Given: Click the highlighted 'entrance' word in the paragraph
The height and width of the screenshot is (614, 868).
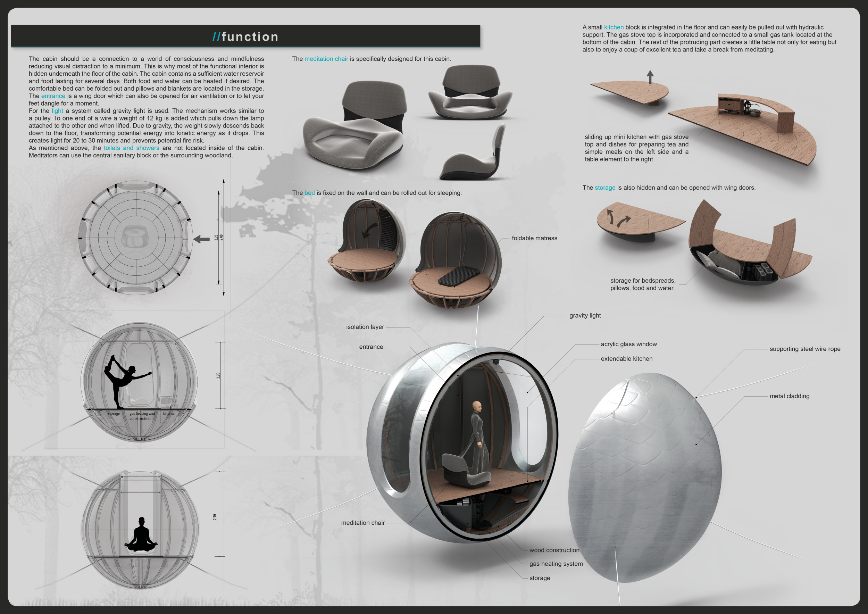Looking at the screenshot, I should (x=53, y=96).
